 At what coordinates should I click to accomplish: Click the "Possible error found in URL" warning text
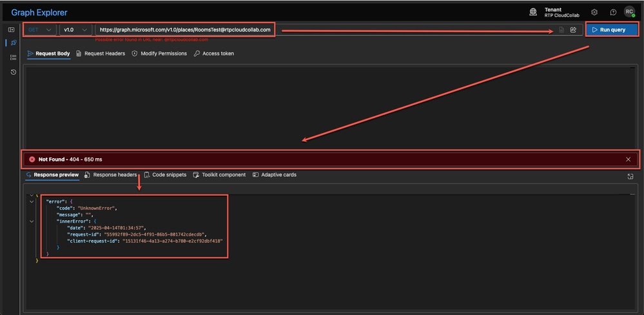151,40
